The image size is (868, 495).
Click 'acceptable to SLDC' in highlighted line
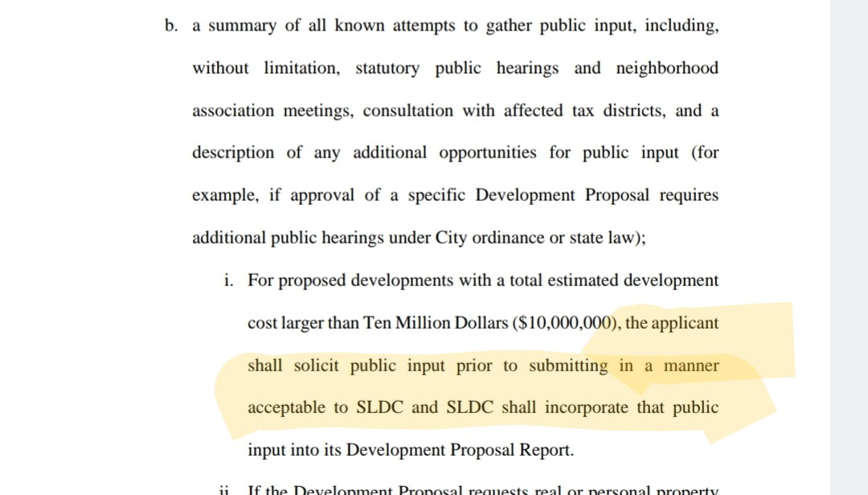coord(325,407)
